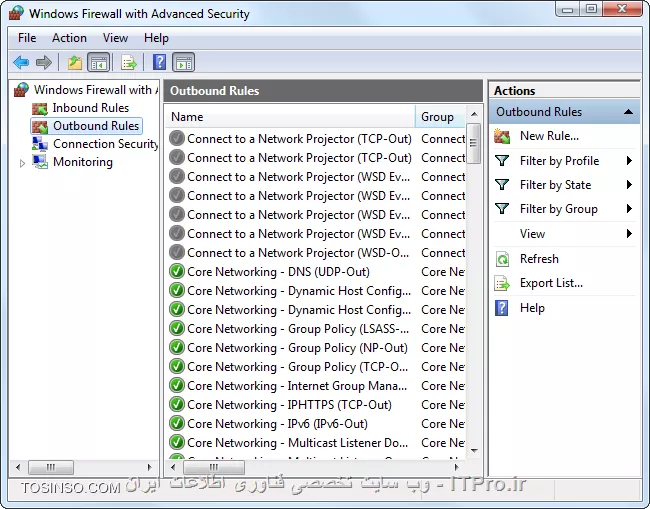Expand the Monitoring tree node
650x509 pixels.
tap(22, 163)
